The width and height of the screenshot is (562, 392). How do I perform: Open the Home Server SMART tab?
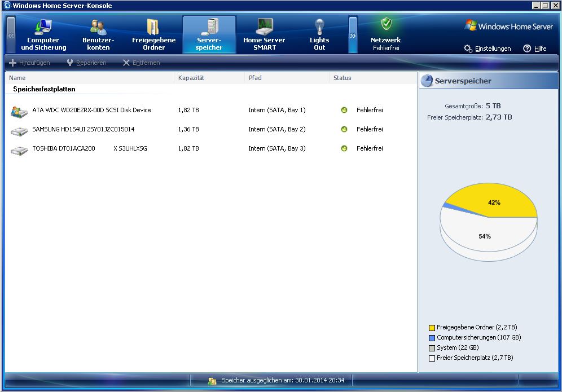point(264,34)
